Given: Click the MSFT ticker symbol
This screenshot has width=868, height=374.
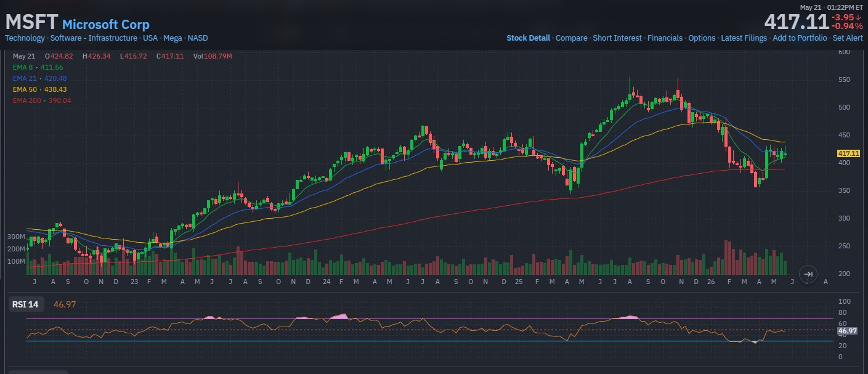Looking at the screenshot, I should point(31,22).
